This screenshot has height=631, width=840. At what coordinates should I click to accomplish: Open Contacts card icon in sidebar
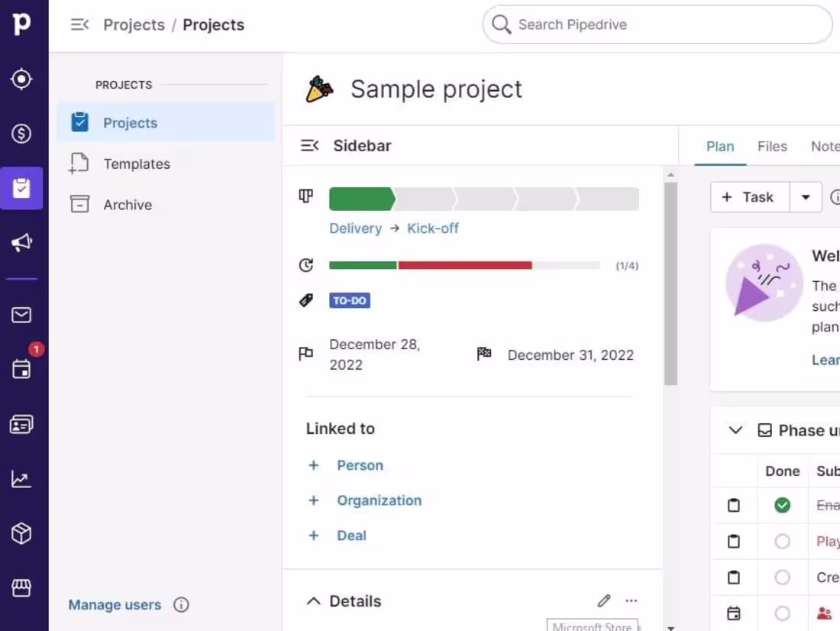coord(21,425)
